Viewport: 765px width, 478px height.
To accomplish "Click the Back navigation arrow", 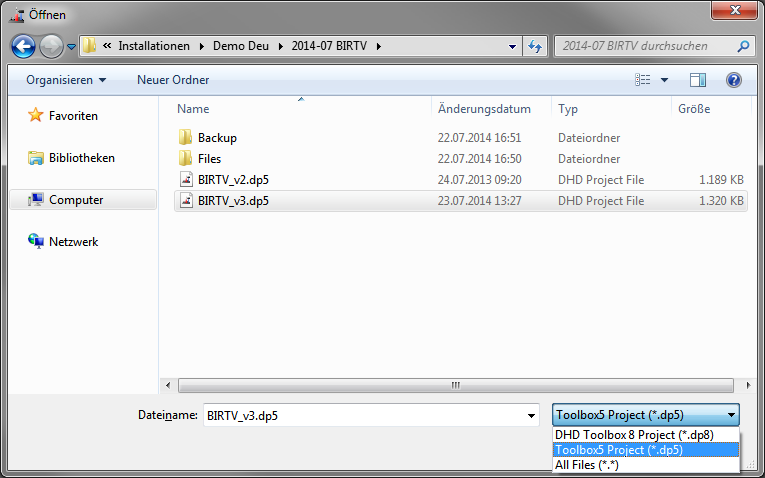I will [x=23, y=46].
